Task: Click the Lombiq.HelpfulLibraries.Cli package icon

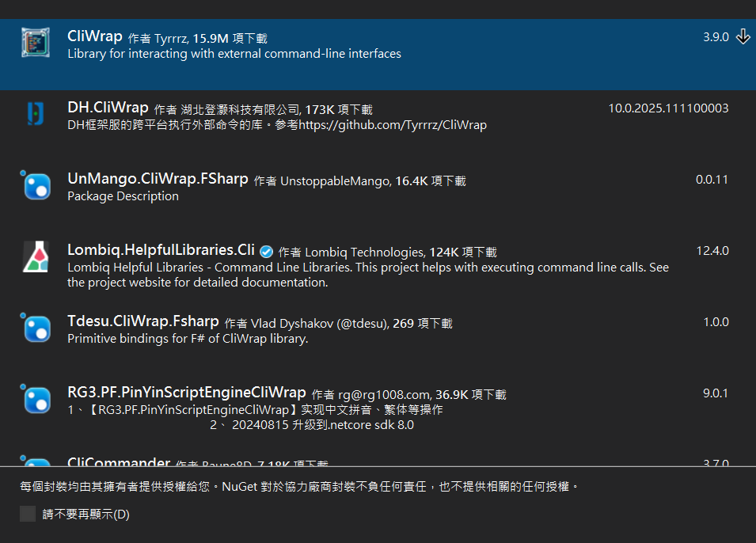Action: pos(36,256)
